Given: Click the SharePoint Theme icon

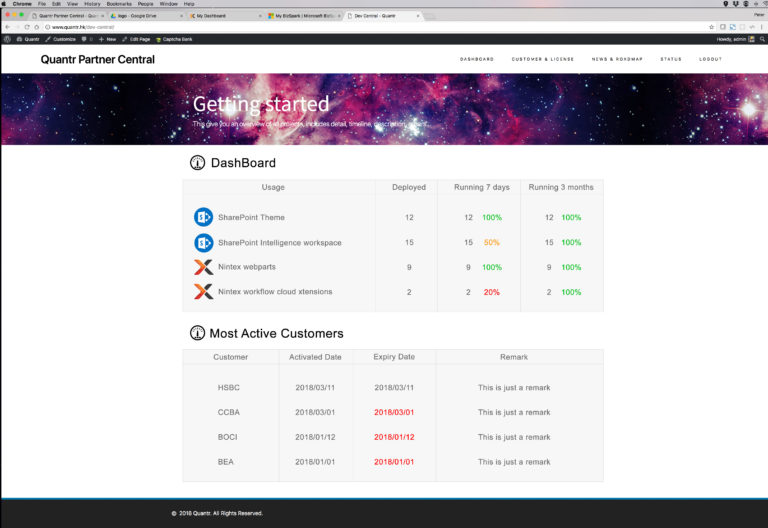Looking at the screenshot, I should coord(203,217).
